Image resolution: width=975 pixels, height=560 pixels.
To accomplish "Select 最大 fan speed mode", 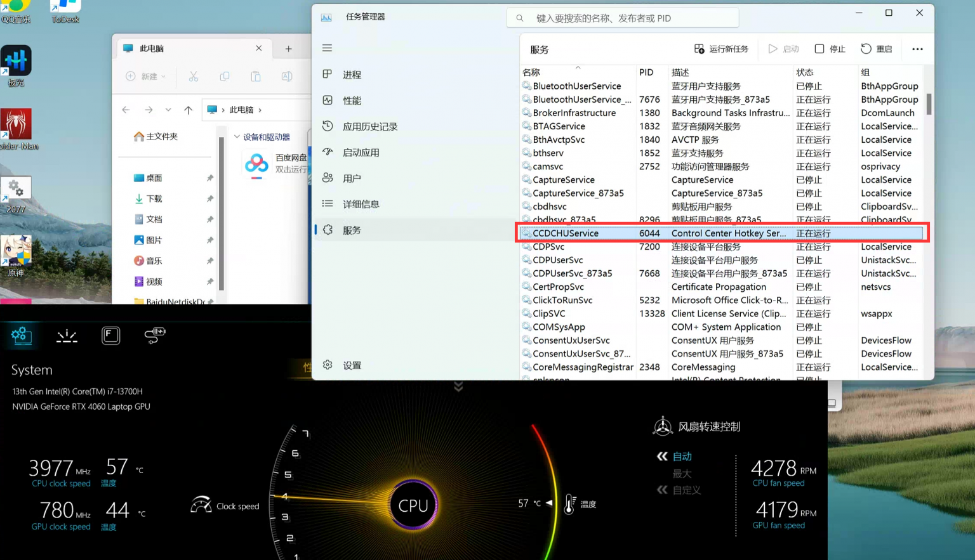I will (x=682, y=473).
